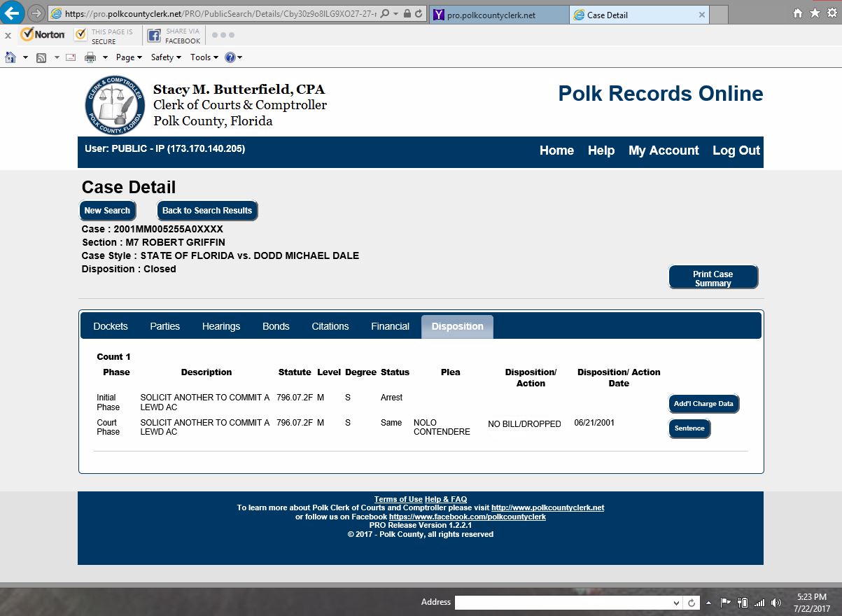This screenshot has height=616, width=842.
Task: Switch to the Parties tab
Action: point(164,326)
